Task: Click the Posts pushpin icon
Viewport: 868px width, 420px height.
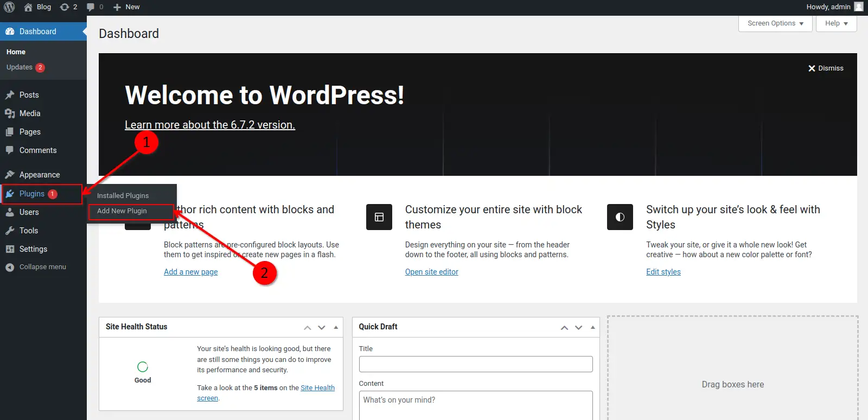Action: (10, 95)
